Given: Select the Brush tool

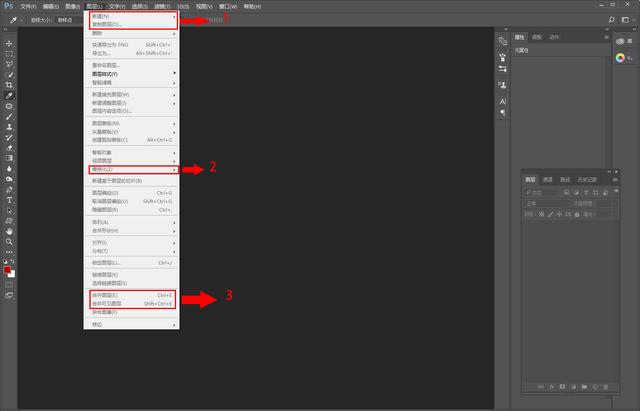Looking at the screenshot, I should 9,117.
